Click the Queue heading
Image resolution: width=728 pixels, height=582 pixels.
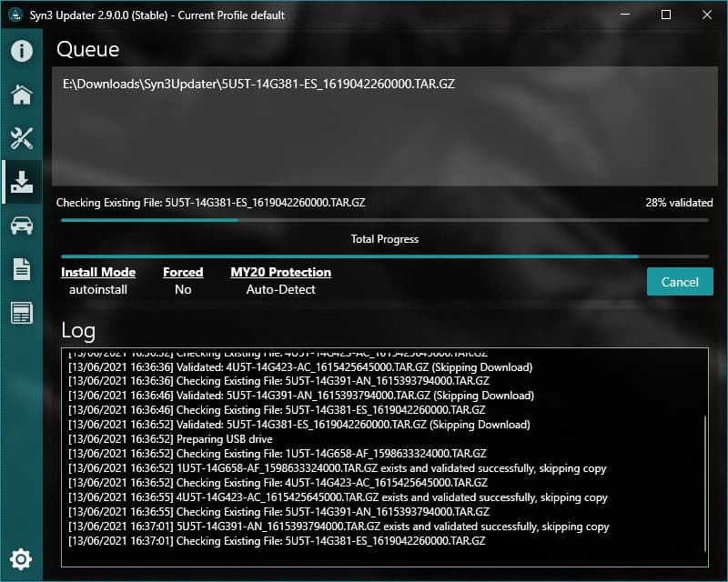[87, 49]
